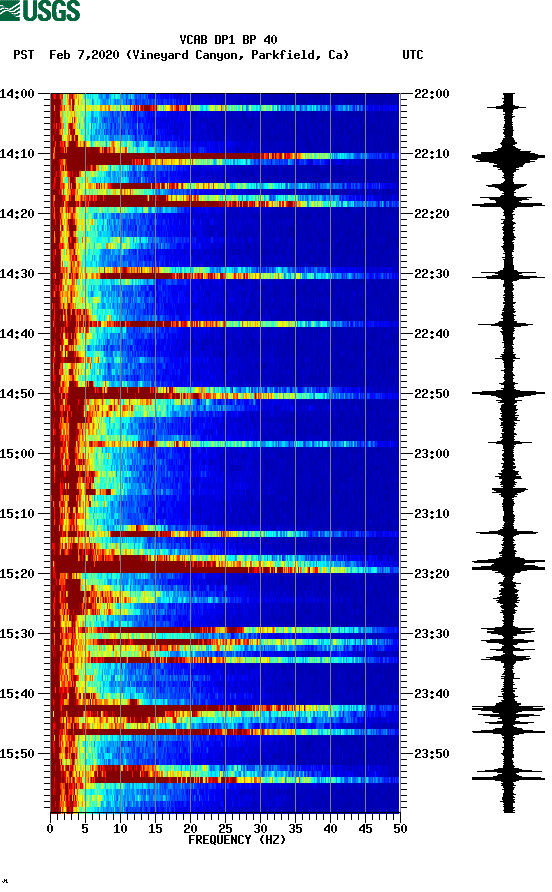The height and width of the screenshot is (892, 552).
Task: Click the date 'Feb 7,2020' text
Action: (84, 55)
